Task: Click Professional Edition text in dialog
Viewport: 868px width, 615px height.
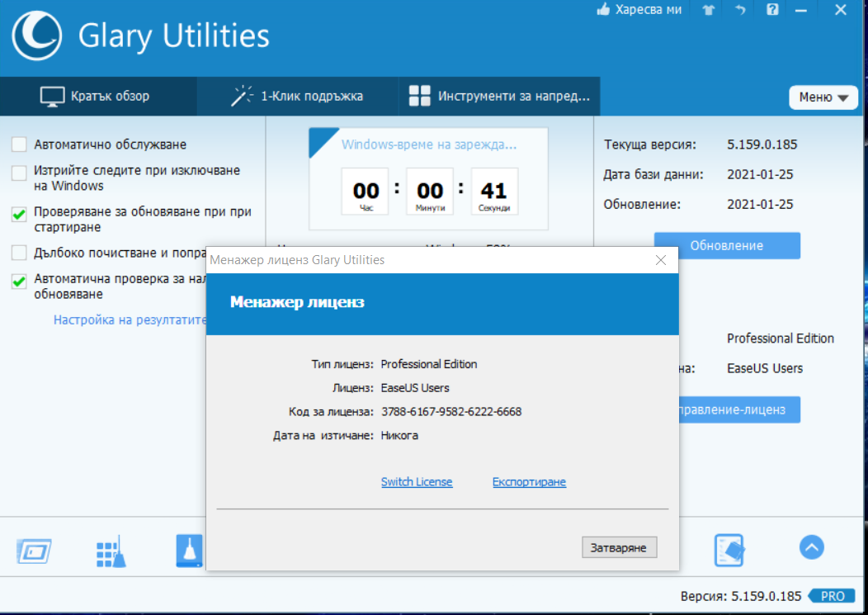Action: (429, 364)
